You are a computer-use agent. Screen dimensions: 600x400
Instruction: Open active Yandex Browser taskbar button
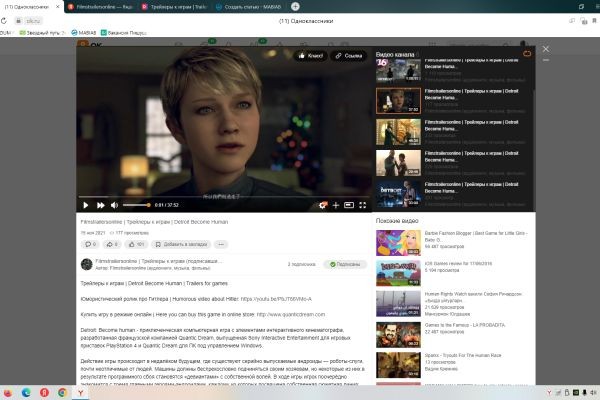[81, 393]
